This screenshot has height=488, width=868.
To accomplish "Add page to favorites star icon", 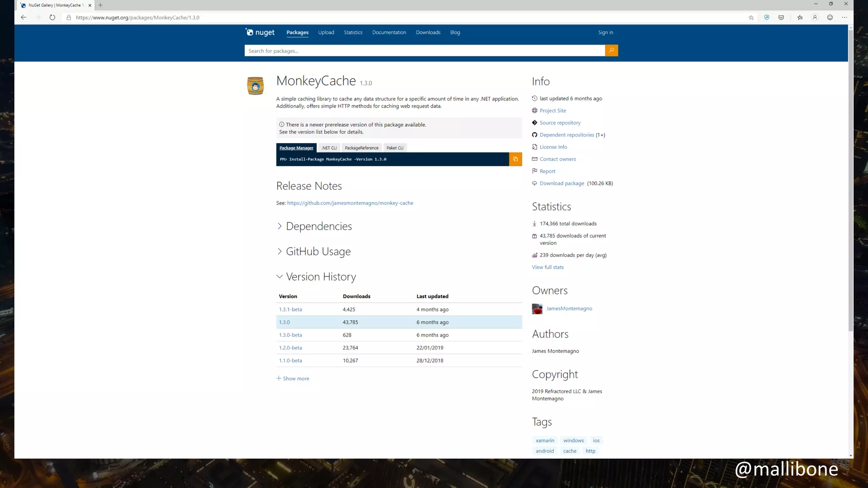I will (751, 17).
